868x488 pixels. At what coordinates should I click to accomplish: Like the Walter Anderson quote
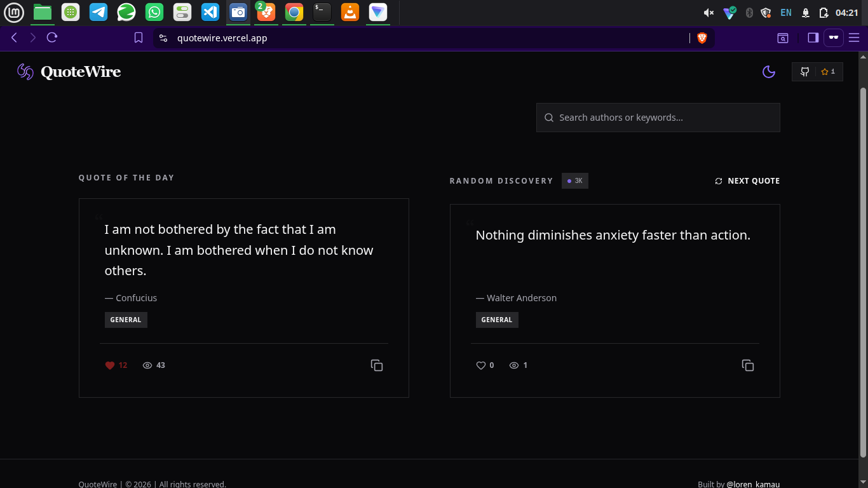(481, 365)
